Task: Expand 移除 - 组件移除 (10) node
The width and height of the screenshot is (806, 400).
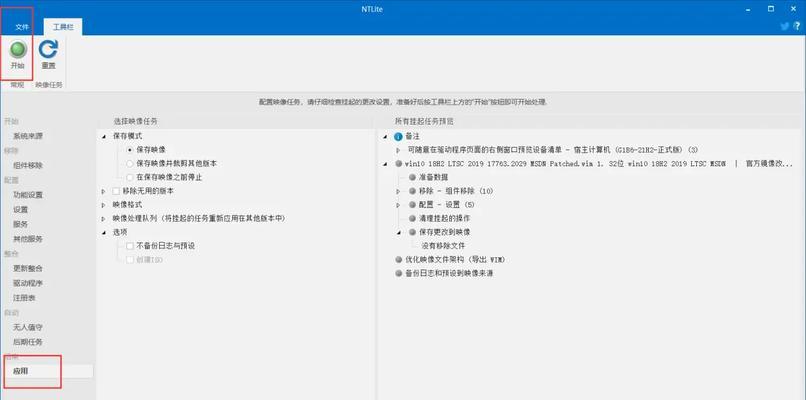Action: coord(399,191)
